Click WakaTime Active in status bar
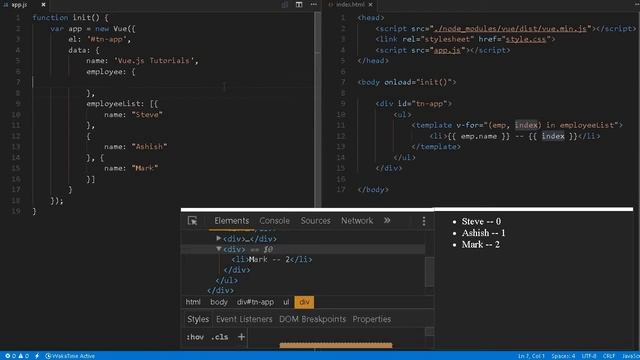The height and width of the screenshot is (360, 640). 70,356
